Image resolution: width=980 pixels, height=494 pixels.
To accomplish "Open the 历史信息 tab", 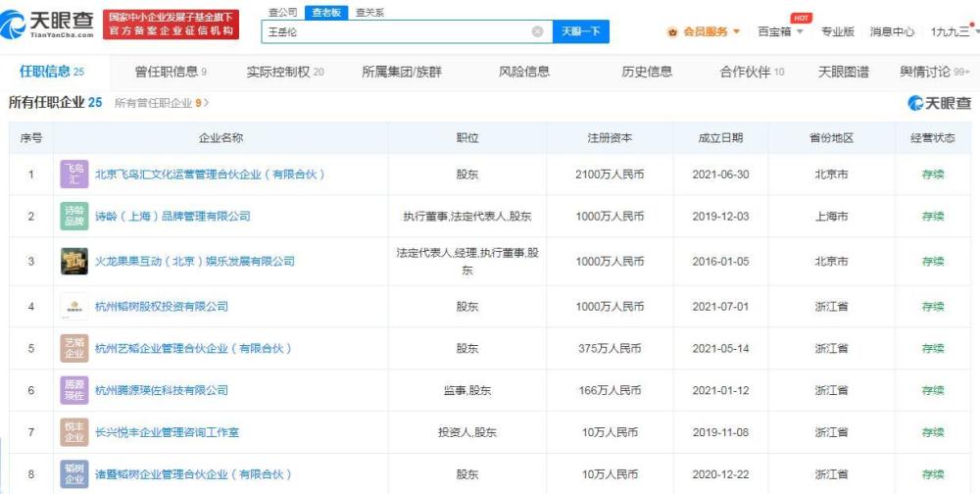I will 647,72.
